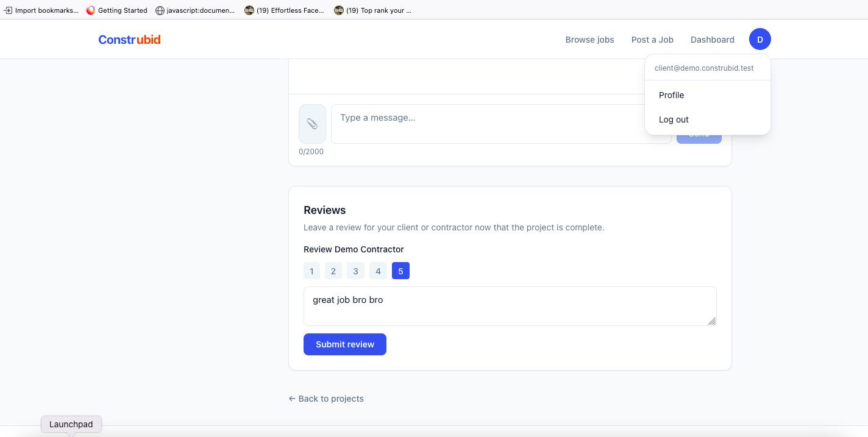The width and height of the screenshot is (868, 437).
Task: Open the Getting Started Firefox bookmark
Action: tap(117, 10)
